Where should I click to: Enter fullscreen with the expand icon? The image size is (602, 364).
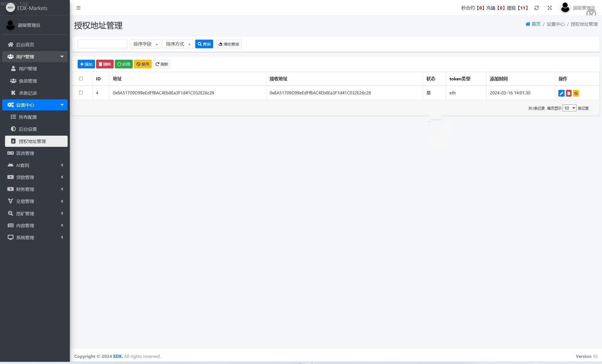point(549,8)
